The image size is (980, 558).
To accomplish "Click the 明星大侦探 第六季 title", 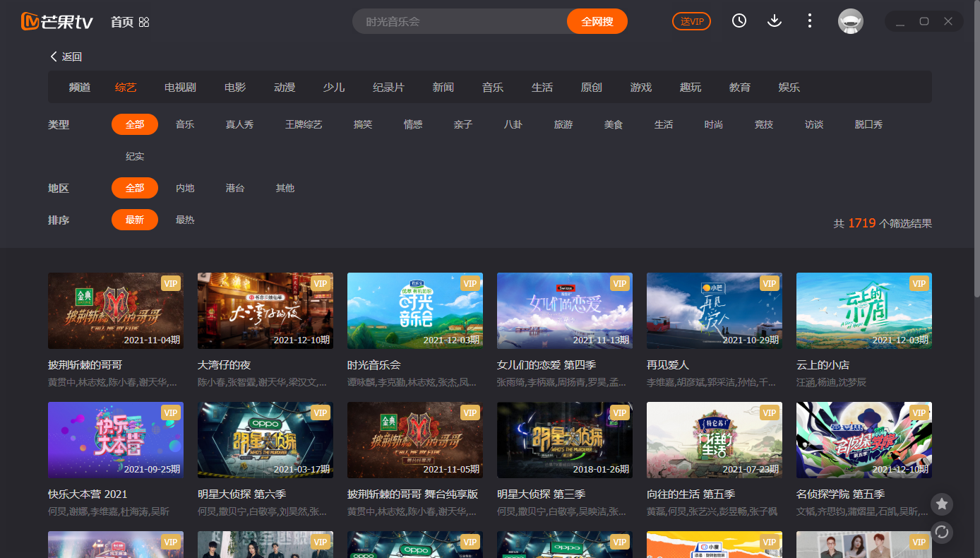I will tap(241, 494).
